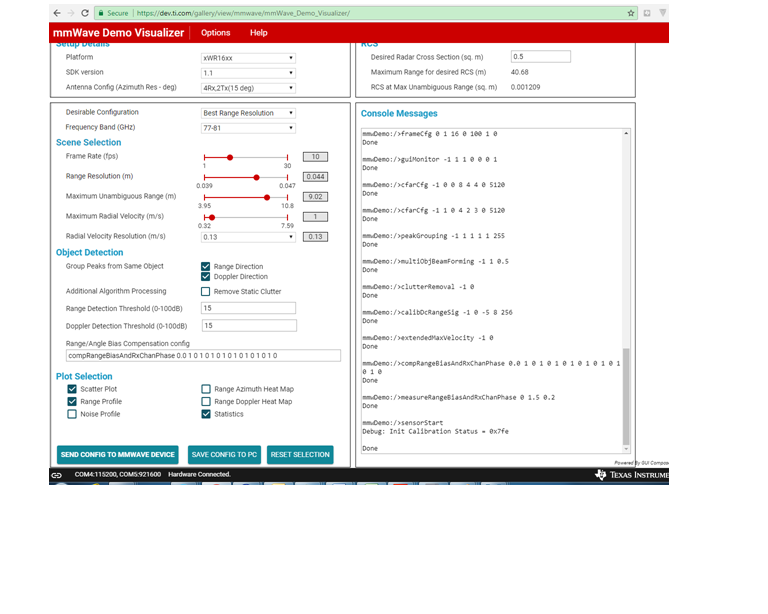This screenshot has height=614, width=768.
Task: Click the browser forward arrow
Action: point(71,13)
